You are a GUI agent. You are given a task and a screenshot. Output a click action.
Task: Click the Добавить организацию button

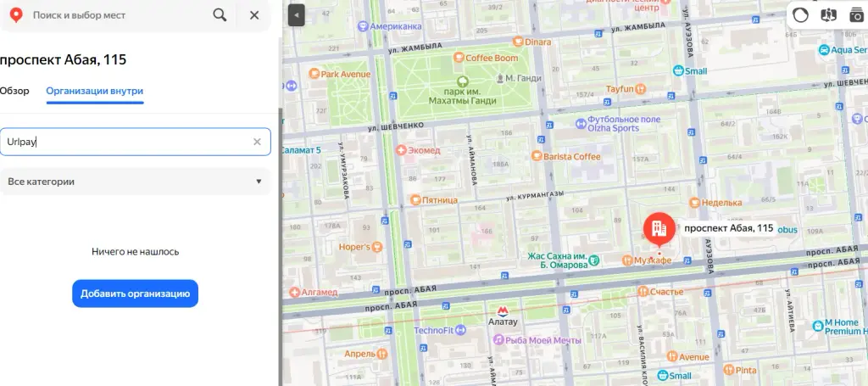(x=135, y=294)
